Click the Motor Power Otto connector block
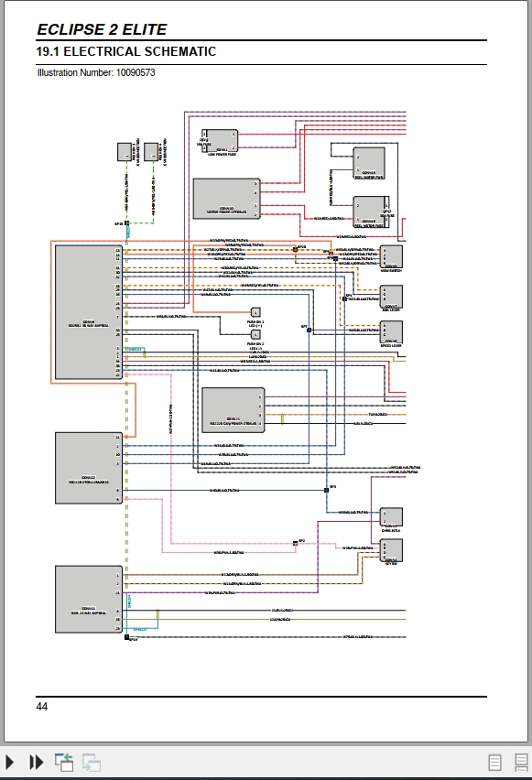 pyautogui.click(x=226, y=199)
